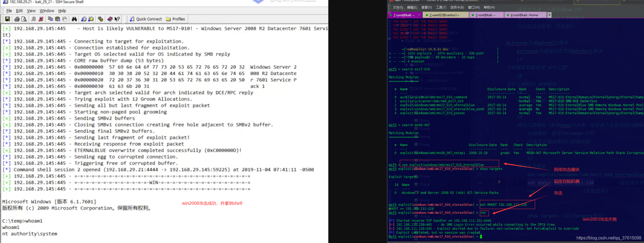The image size is (644, 243).
Task: Open the Edit menu in SSH Secure Shell
Action: (19, 11)
